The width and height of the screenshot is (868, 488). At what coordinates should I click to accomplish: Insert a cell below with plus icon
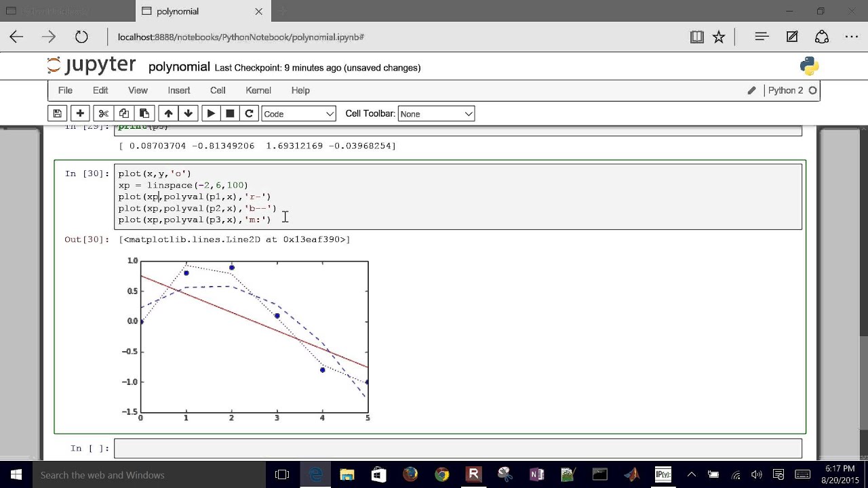[80, 114]
